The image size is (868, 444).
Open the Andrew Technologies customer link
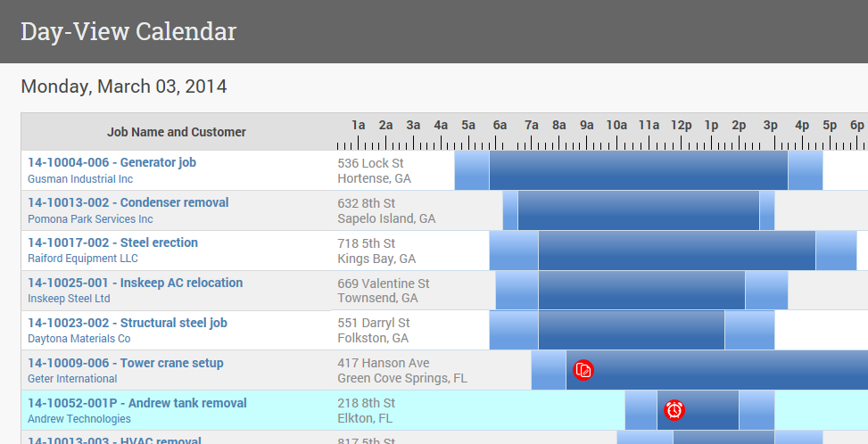pos(79,419)
